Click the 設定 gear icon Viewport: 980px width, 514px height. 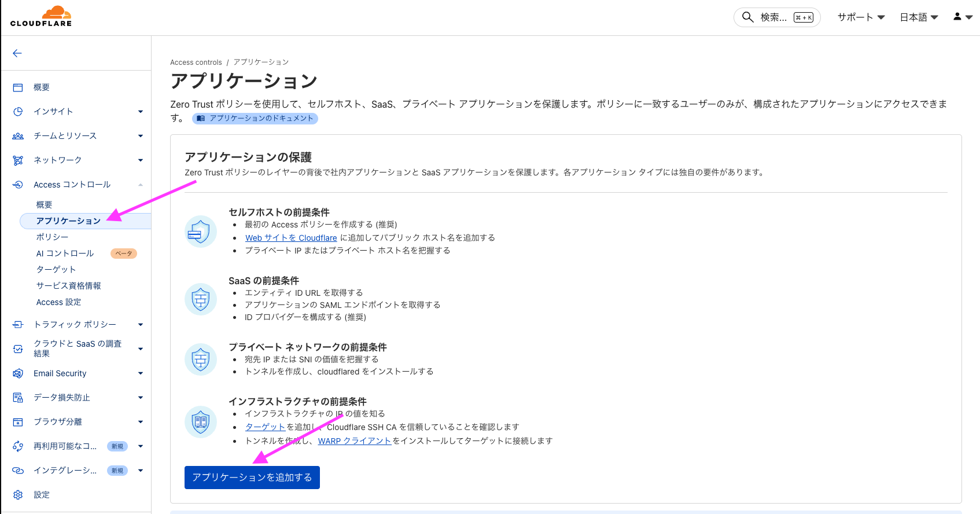18,495
